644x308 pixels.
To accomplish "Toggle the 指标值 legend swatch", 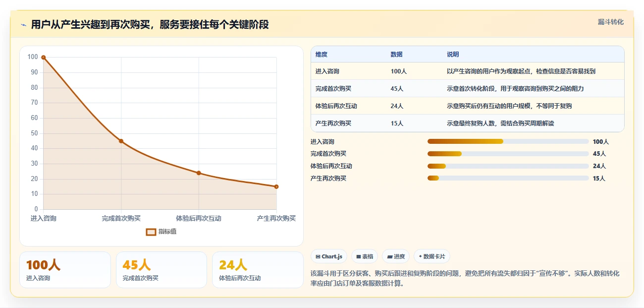I will click(x=151, y=232).
